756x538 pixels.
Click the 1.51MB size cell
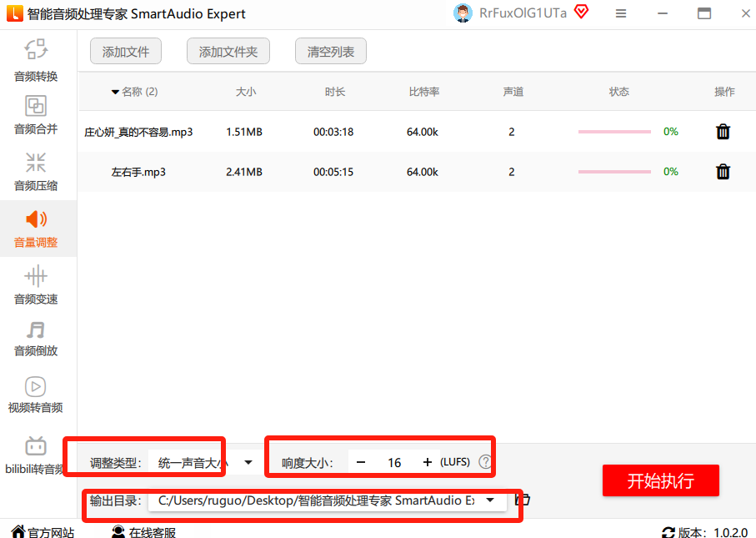pyautogui.click(x=244, y=132)
